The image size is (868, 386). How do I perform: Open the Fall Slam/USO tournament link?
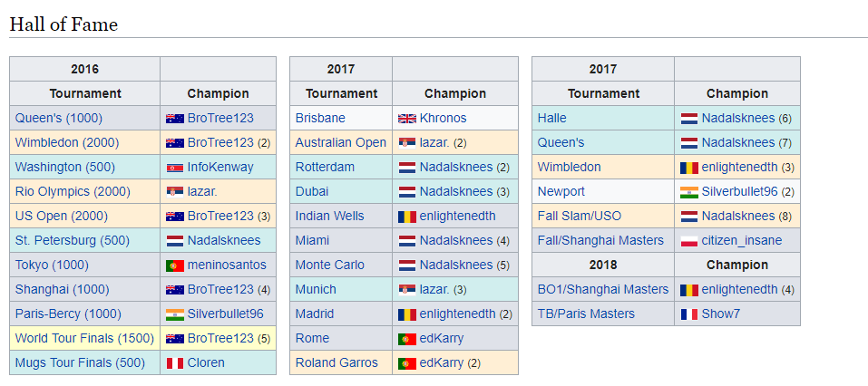pyautogui.click(x=580, y=216)
